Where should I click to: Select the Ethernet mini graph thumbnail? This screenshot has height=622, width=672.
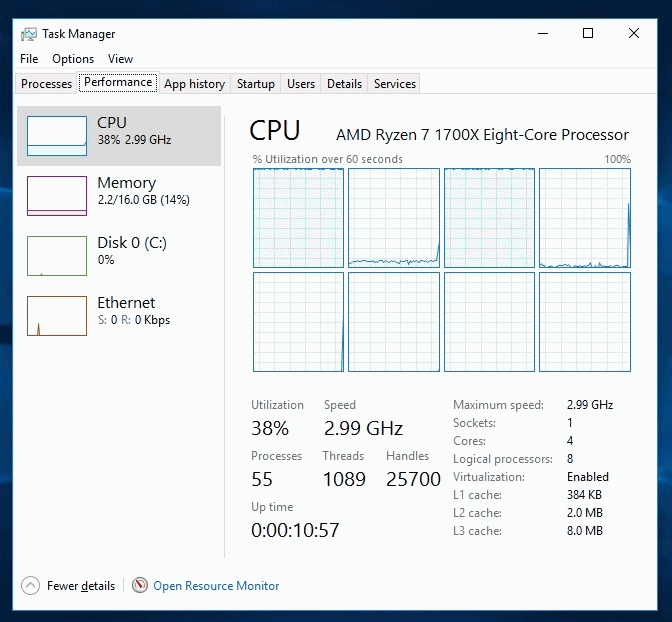(x=57, y=316)
